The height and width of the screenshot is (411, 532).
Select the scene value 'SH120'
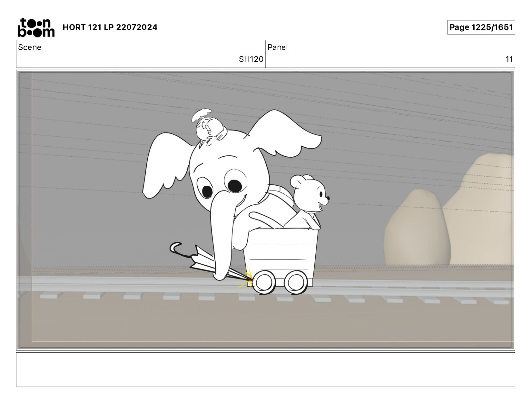click(251, 59)
